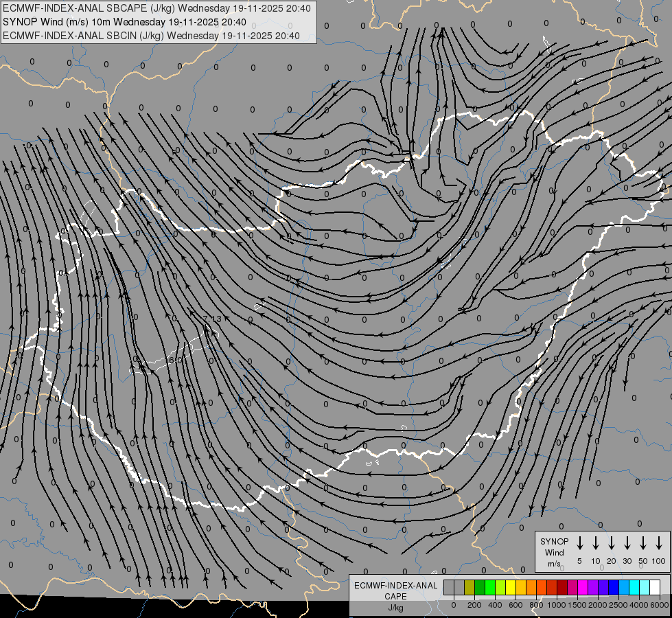672x618 pixels.
Task: Click the 7.13 value on the map
Action: (212, 319)
